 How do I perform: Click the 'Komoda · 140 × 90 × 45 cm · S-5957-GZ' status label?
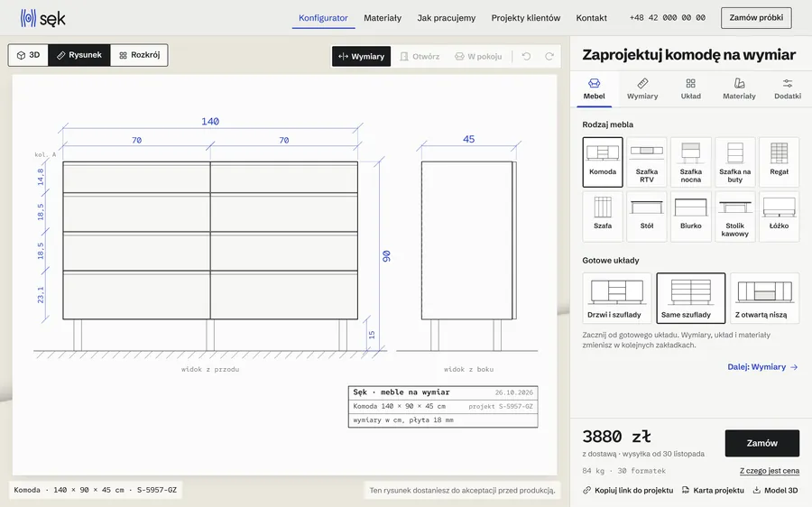(x=96, y=490)
